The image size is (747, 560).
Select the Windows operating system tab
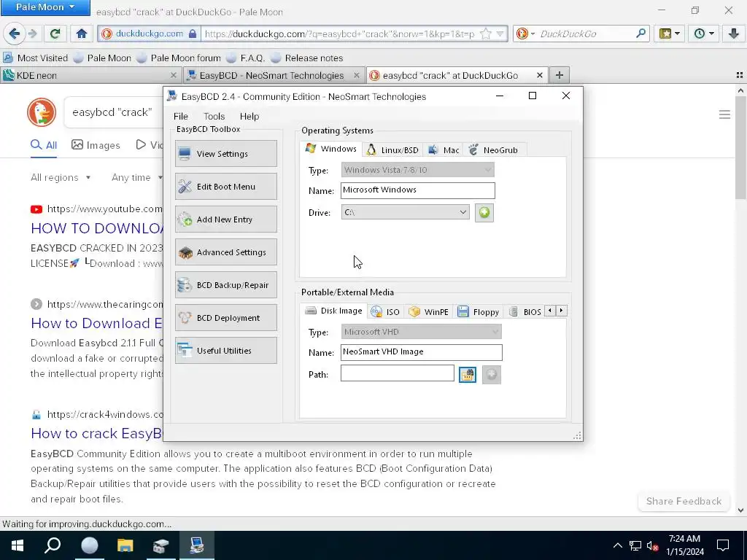(x=331, y=149)
